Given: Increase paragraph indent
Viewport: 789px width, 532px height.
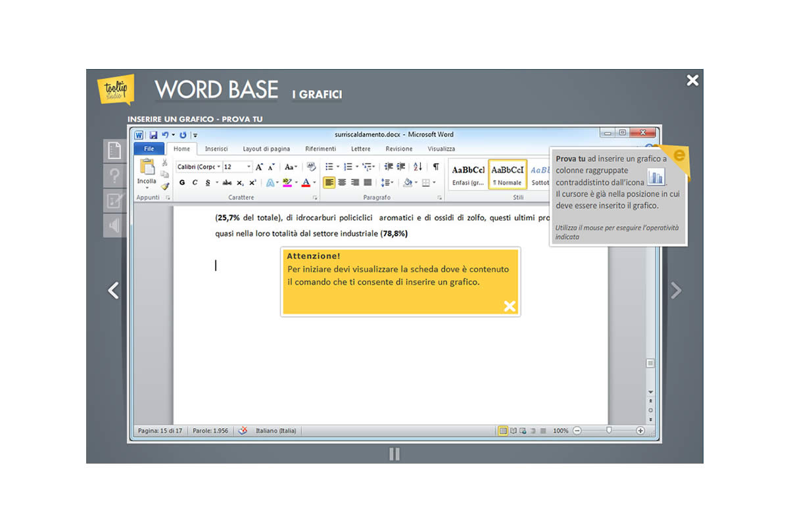Looking at the screenshot, I should (400, 167).
